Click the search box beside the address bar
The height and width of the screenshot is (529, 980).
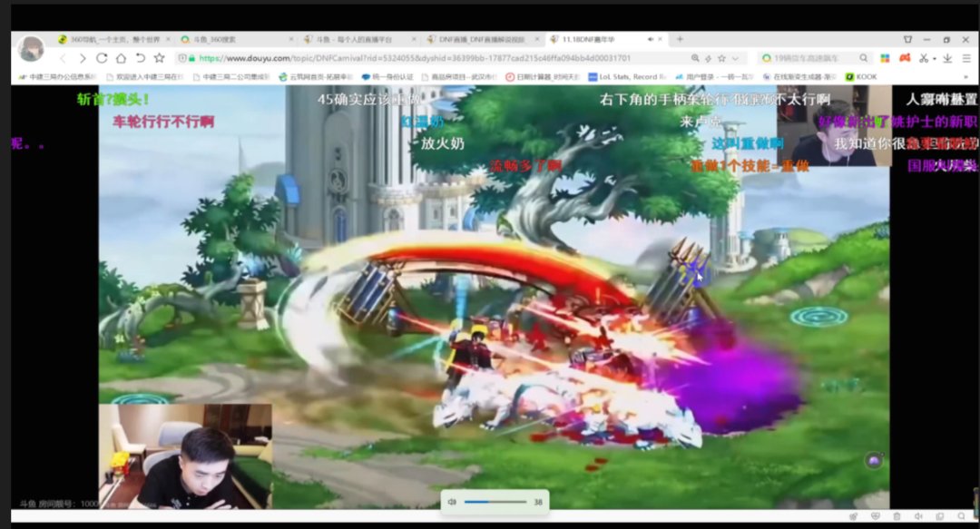pos(814,58)
